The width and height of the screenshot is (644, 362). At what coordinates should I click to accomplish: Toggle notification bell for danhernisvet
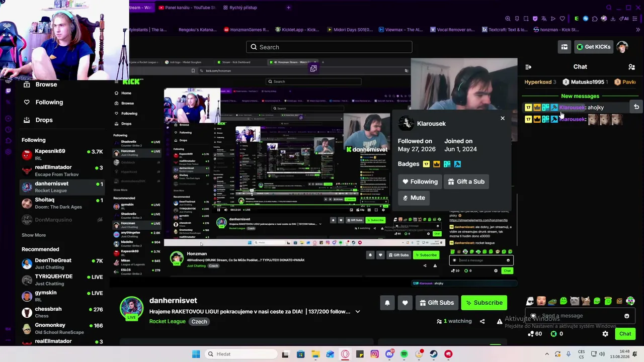click(387, 303)
